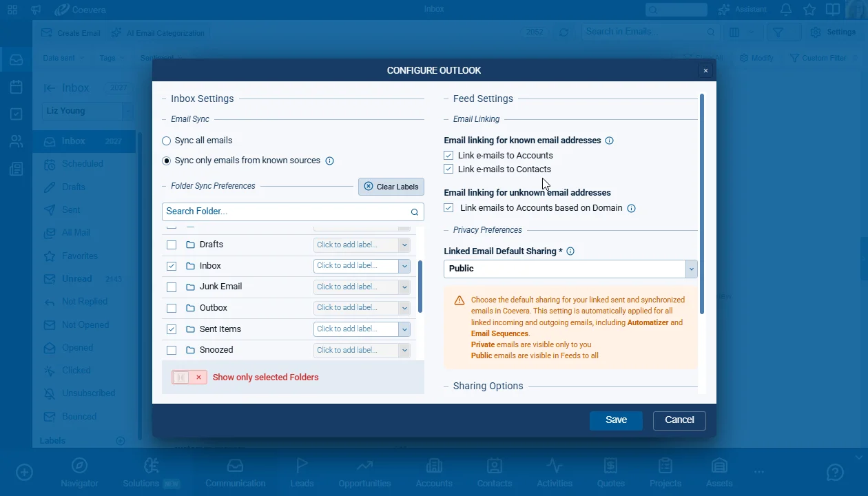Image resolution: width=868 pixels, height=496 pixels.
Task: Open notifications bell in top bar
Action: pos(785,10)
